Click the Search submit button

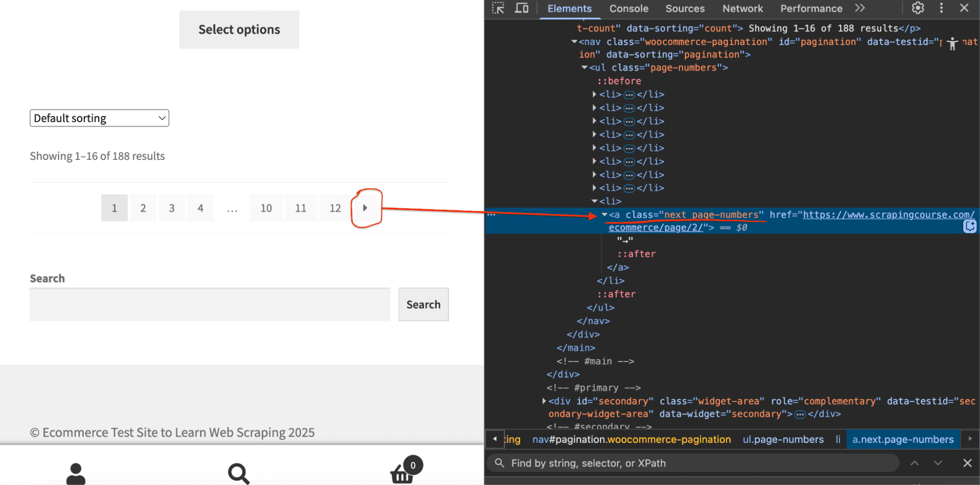(424, 305)
